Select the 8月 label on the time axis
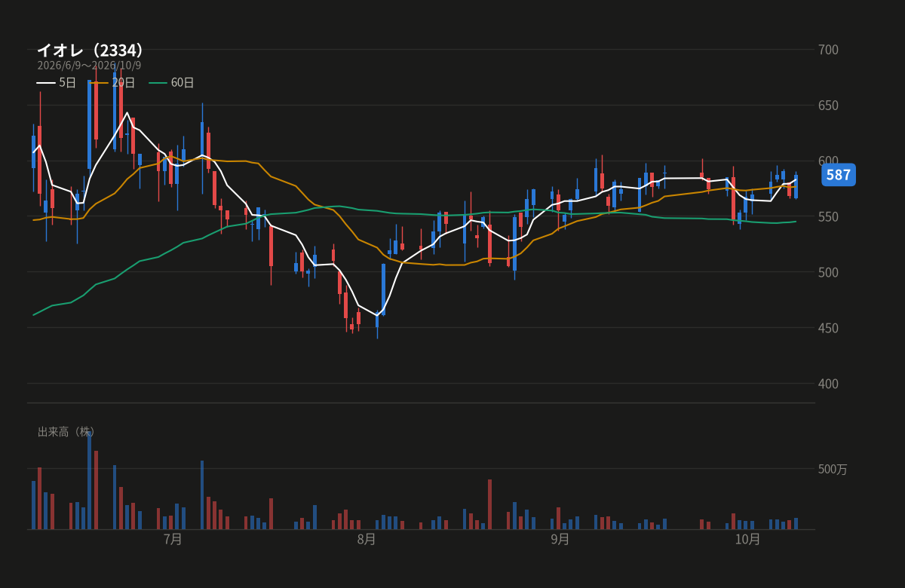Viewport: 905px width, 588px height. coord(367,540)
